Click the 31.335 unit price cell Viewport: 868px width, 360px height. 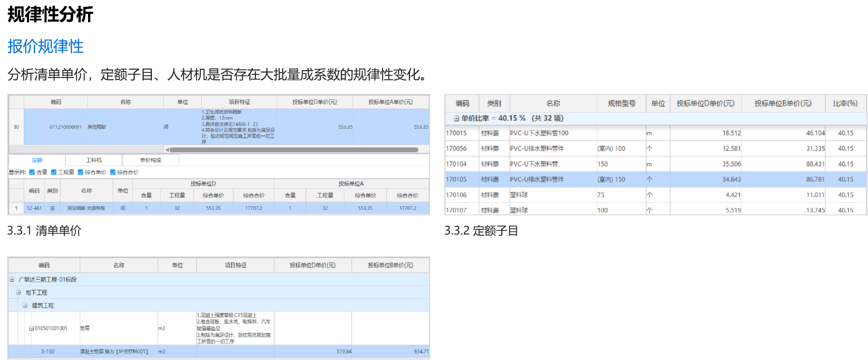click(x=783, y=149)
